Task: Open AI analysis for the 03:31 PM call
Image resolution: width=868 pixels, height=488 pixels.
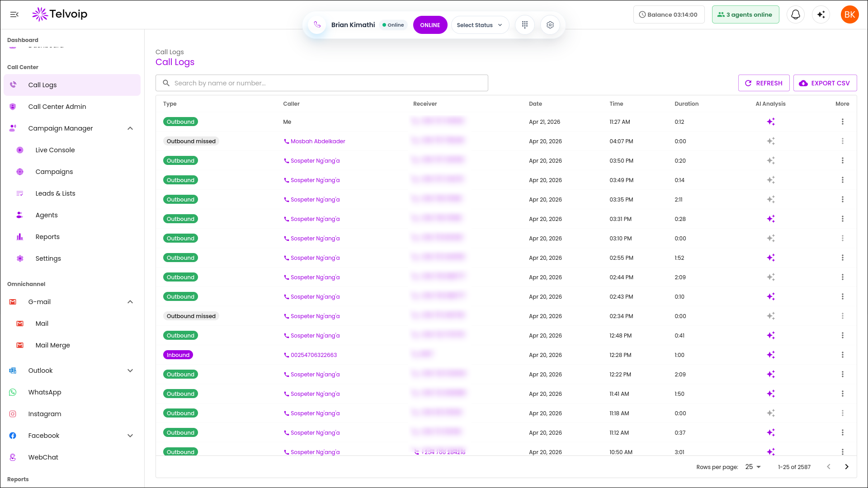Action: pos(770,219)
